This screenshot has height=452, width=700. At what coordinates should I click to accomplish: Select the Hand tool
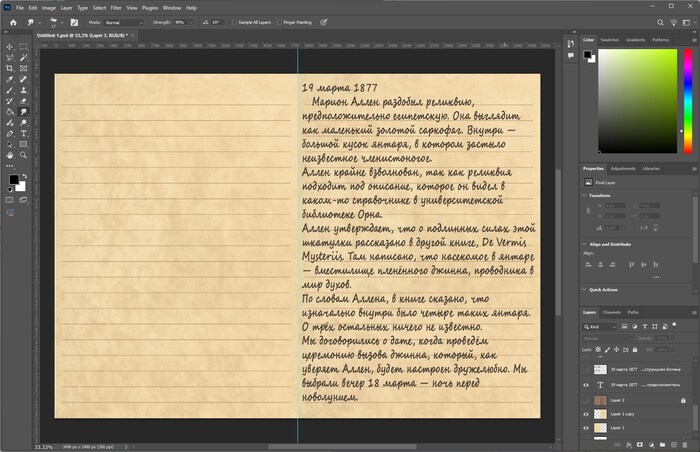(x=9, y=155)
